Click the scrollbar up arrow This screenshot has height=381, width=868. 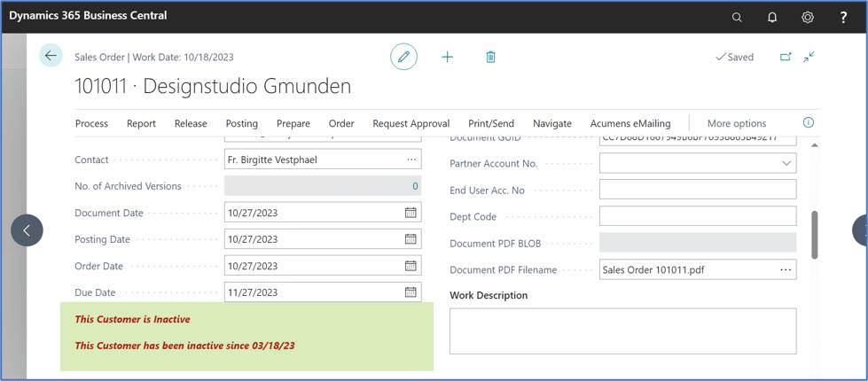point(814,145)
